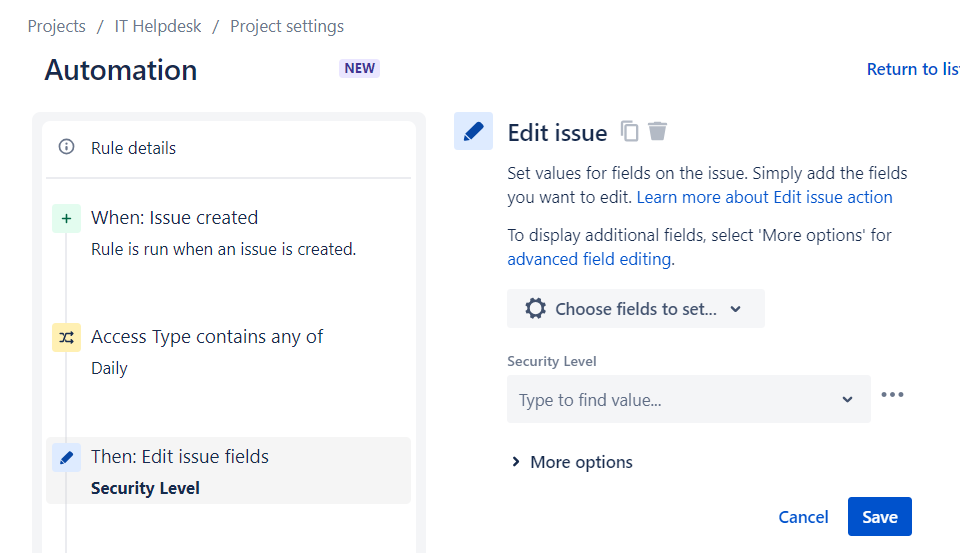This screenshot has height=553, width=960.
Task: Open Learn more about Edit issue action link
Action: coord(764,197)
